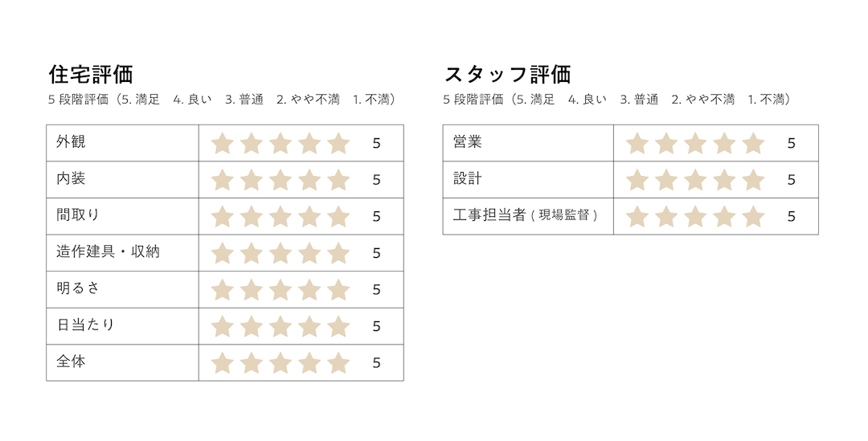Viewport: 868px width, 441px height.
Task: Click the first star in 日当たり row
Action: click(x=222, y=326)
